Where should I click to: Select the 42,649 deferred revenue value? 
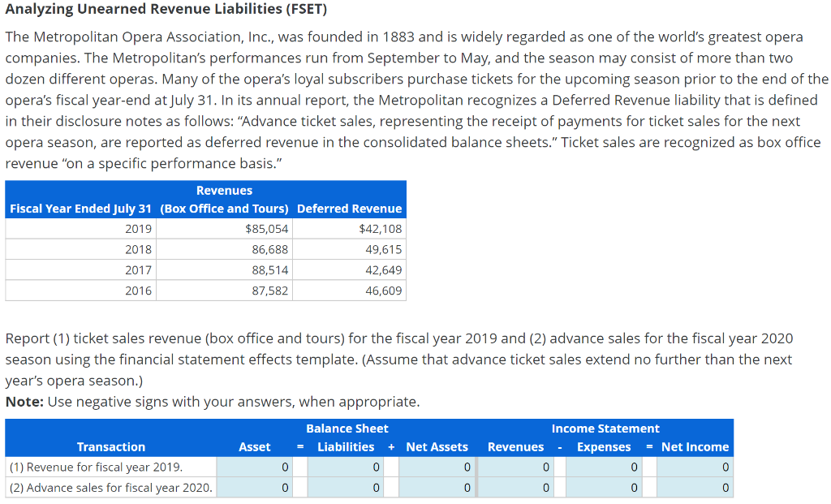click(x=384, y=270)
